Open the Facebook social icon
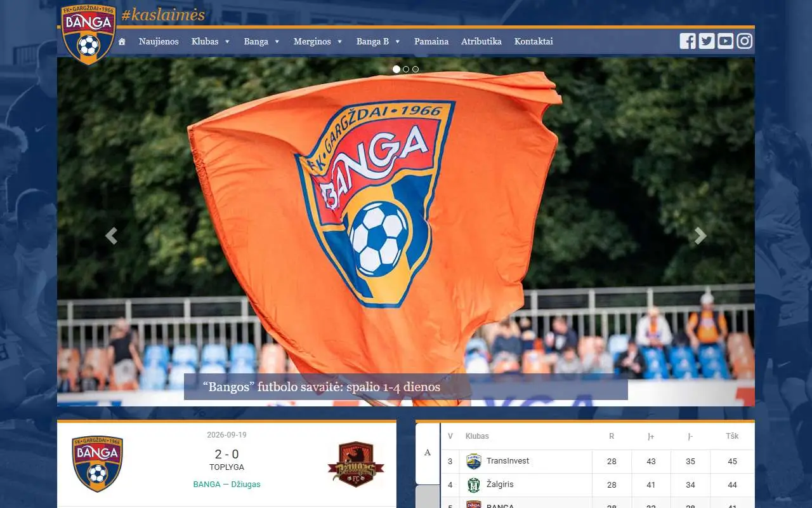 [688, 41]
